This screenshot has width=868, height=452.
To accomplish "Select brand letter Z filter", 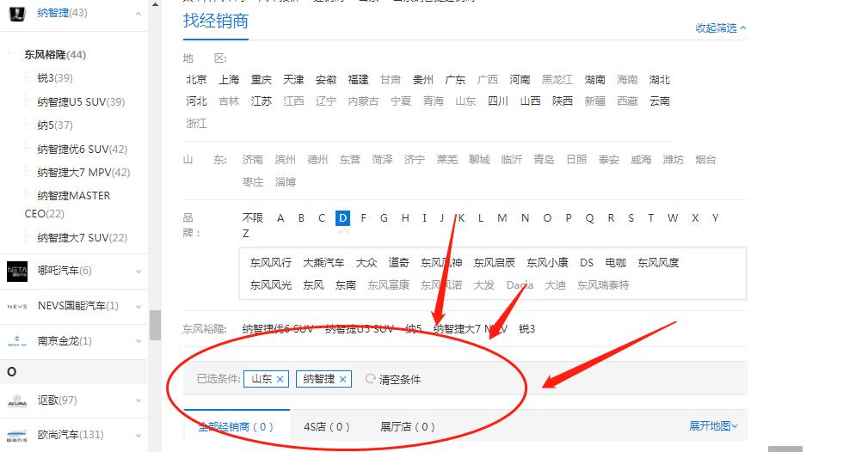I will pos(245,234).
